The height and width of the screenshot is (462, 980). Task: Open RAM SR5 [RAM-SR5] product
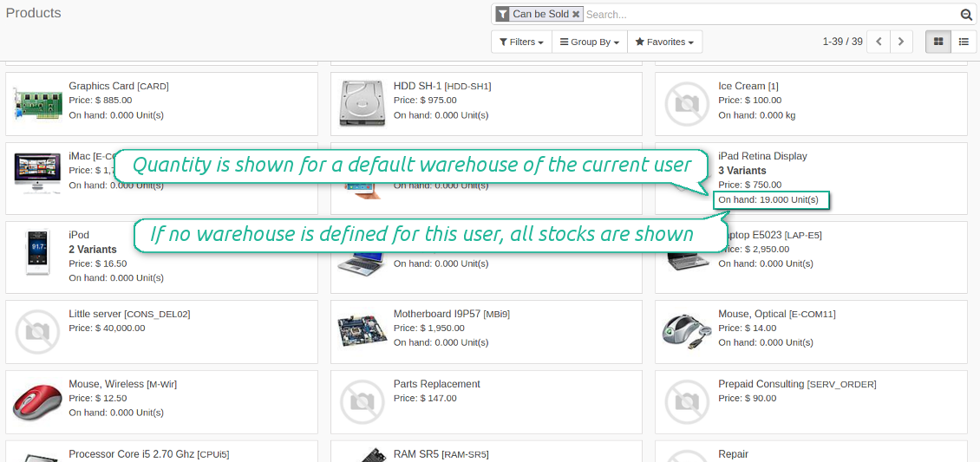pos(441,454)
